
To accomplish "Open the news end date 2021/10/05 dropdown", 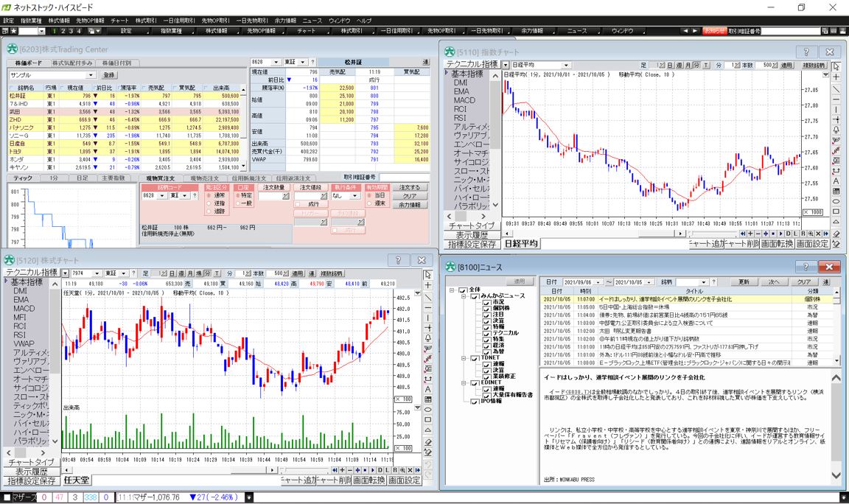I will [x=648, y=282].
